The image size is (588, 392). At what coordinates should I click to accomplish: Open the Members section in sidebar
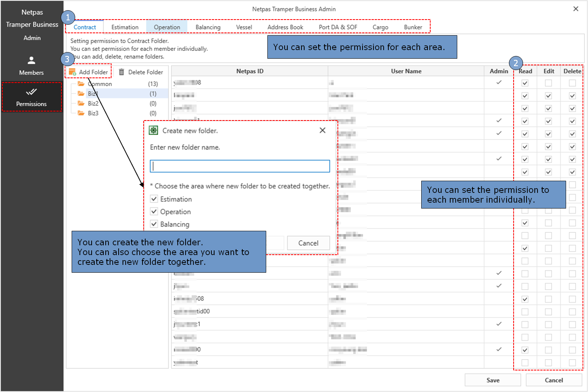coord(31,66)
